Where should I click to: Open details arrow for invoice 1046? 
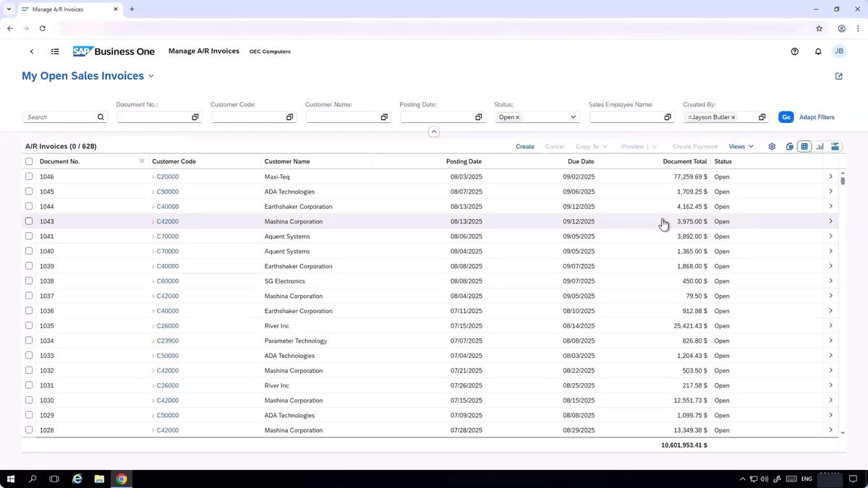tap(830, 176)
